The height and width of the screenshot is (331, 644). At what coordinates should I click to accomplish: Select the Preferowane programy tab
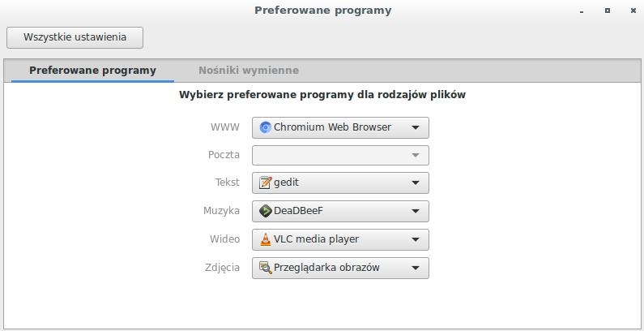(x=92, y=71)
